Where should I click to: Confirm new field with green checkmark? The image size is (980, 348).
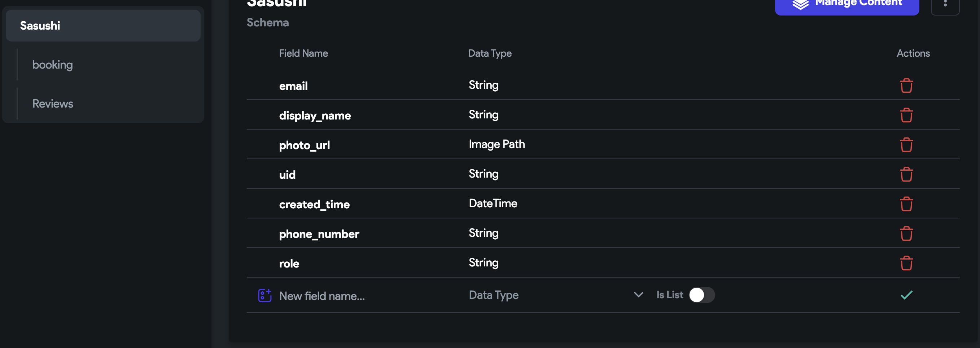[x=906, y=295]
